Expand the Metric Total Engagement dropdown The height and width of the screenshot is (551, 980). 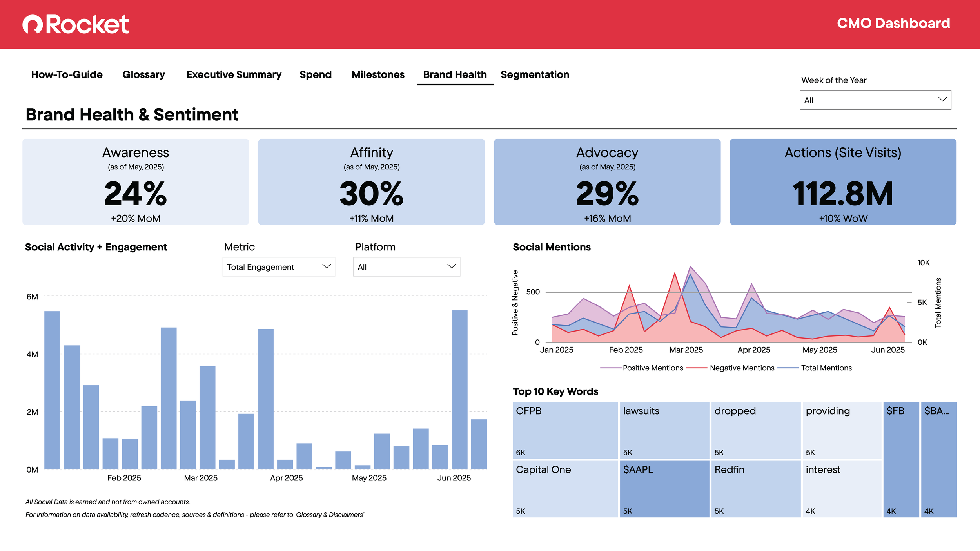278,267
